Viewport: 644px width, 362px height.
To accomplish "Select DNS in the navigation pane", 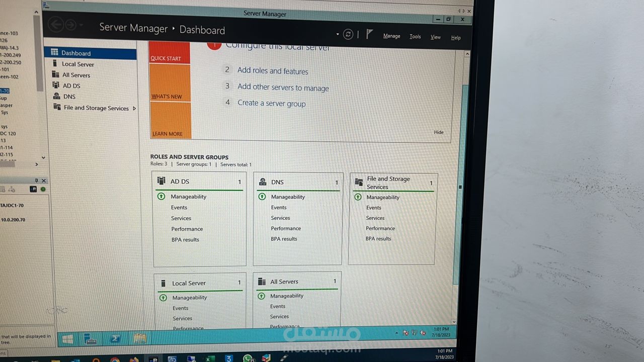I will pos(69,97).
